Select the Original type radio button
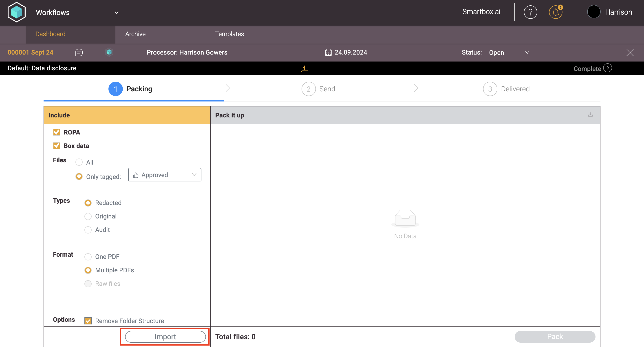Screen dimensions: 644x348 (x=88, y=216)
